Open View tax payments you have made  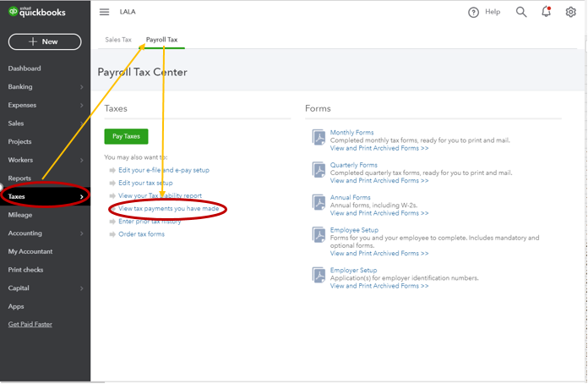(x=169, y=208)
